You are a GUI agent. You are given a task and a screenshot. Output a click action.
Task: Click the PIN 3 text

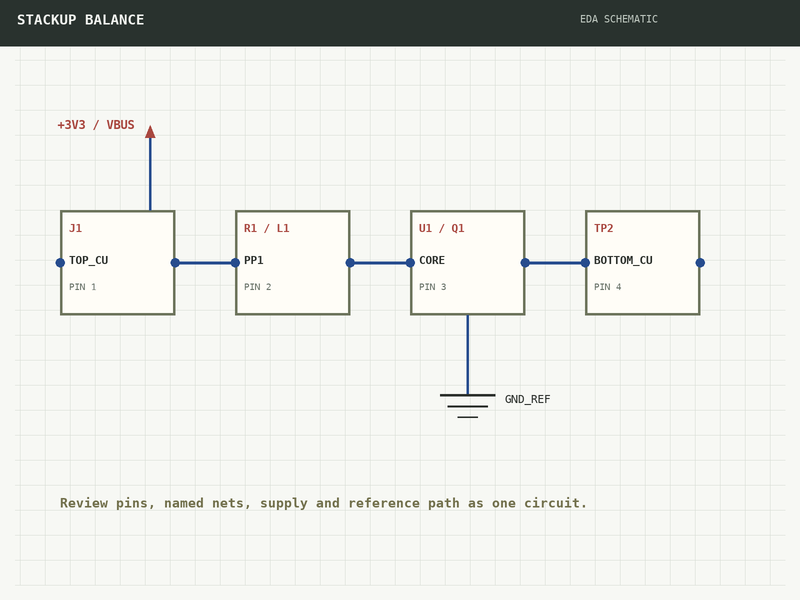pos(433,287)
